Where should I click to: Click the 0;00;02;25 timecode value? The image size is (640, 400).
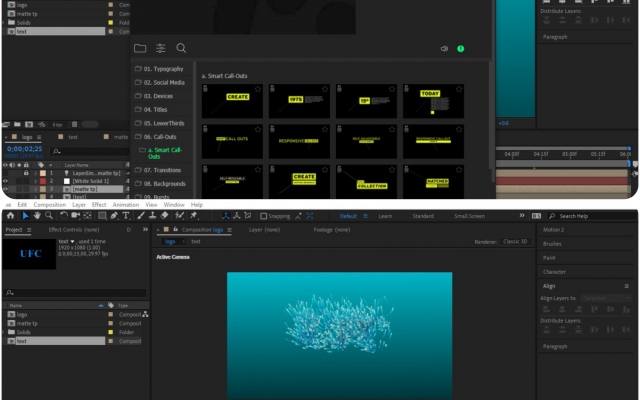24,149
